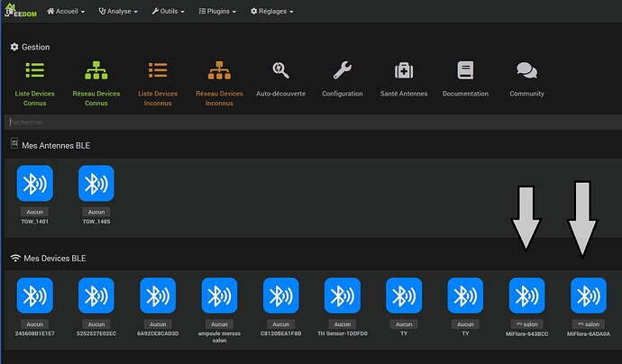Expand the Outils dropdown menu
Screen dimensions: 622x364
(x=169, y=11)
